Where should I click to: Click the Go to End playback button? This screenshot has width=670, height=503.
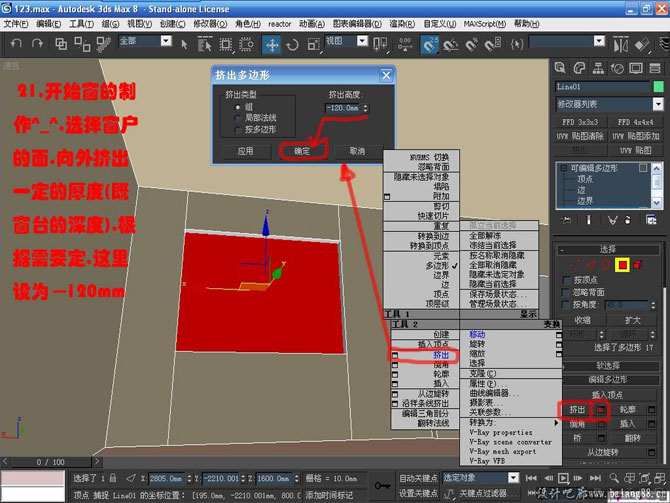click(x=595, y=478)
